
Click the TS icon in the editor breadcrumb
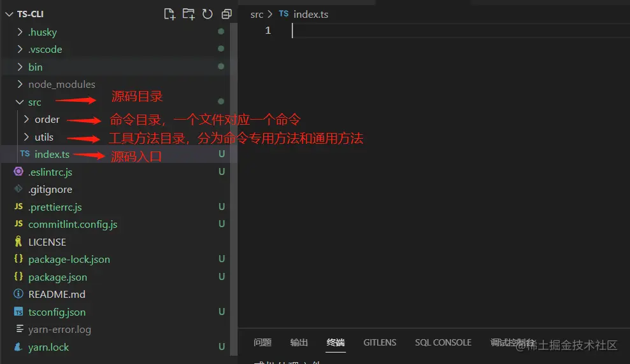[x=283, y=13]
